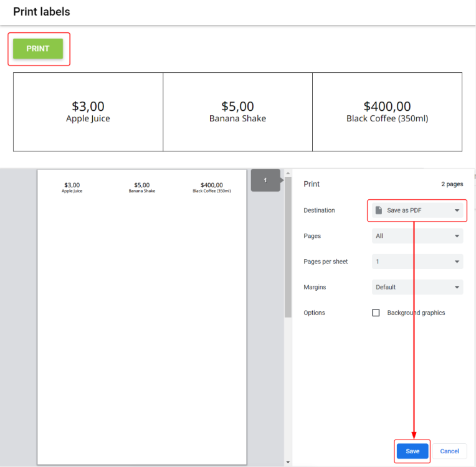Image resolution: width=476 pixels, height=467 pixels.
Task: Click the preview scrollbar down arrow
Action: tap(288, 462)
